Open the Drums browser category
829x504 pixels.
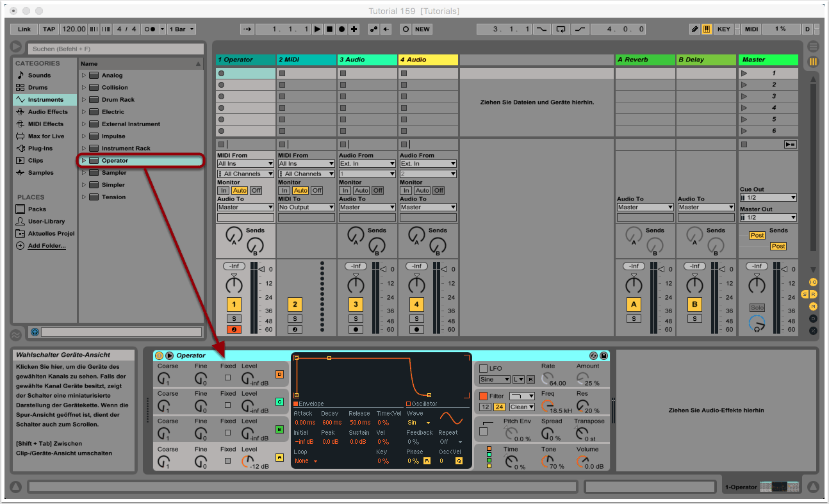coord(38,88)
